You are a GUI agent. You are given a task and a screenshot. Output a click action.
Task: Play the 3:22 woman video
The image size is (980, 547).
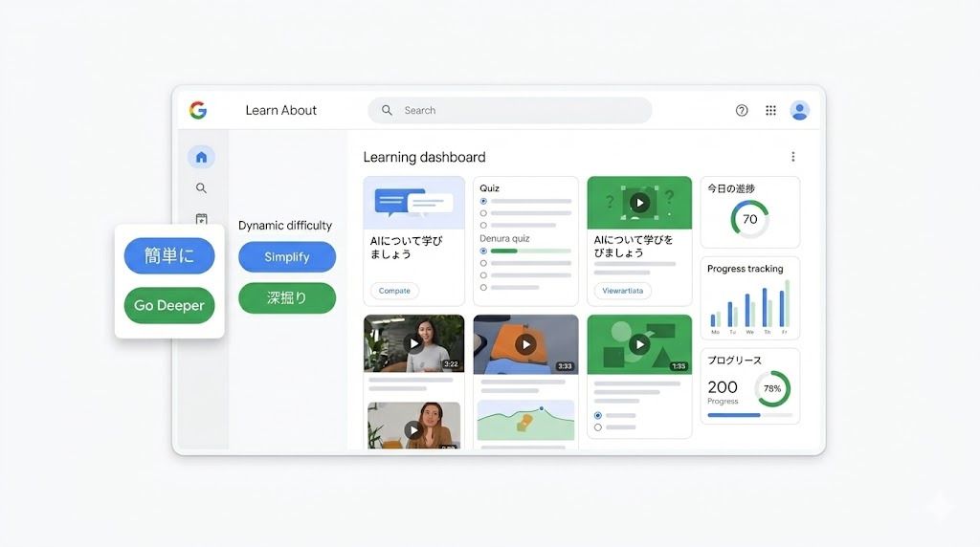click(413, 343)
